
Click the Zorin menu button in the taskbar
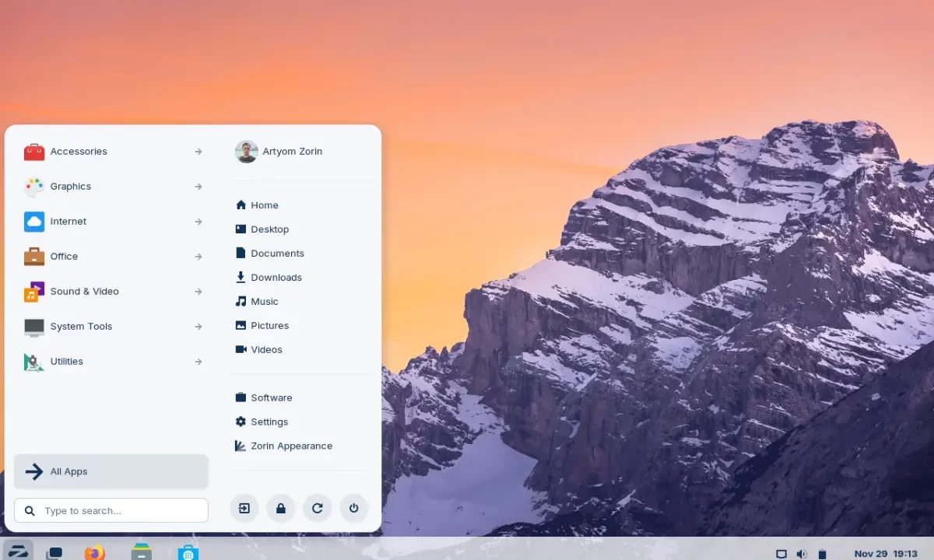tap(18, 551)
